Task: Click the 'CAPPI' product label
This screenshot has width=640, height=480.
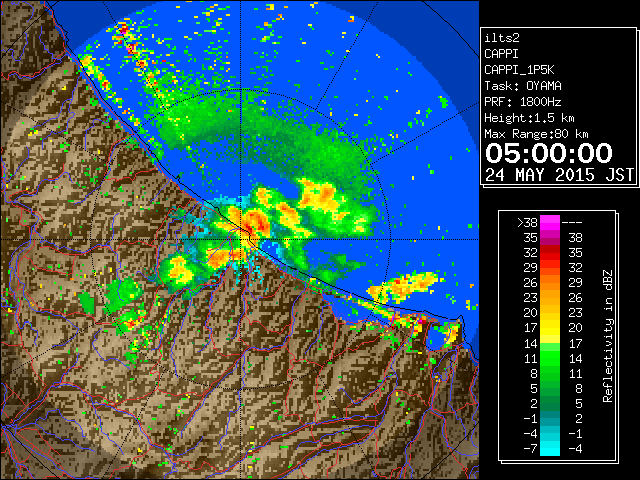Action: pos(501,54)
